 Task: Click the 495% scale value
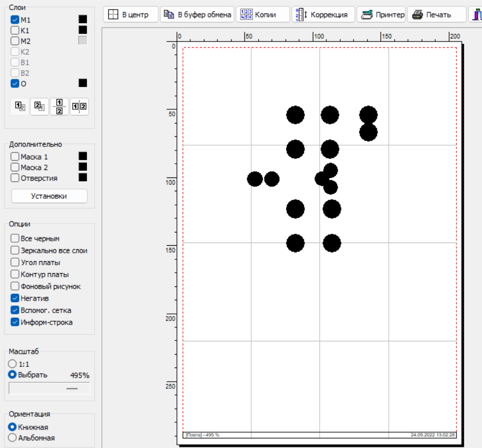[80, 375]
